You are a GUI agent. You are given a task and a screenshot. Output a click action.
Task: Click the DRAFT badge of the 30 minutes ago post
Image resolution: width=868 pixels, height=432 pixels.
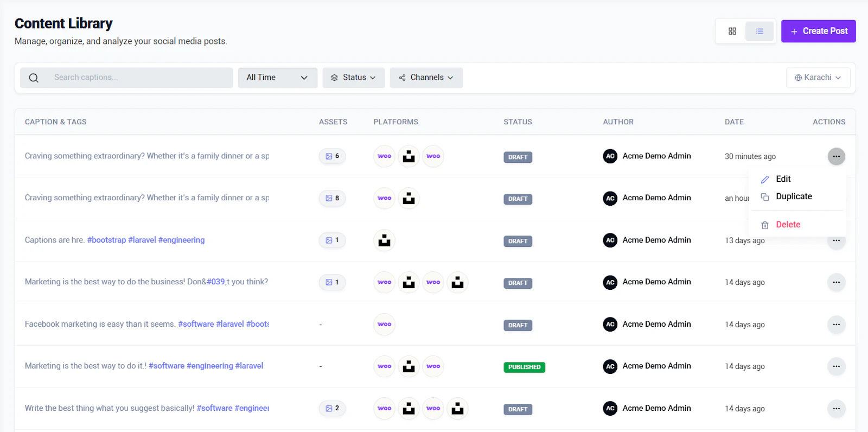(x=518, y=157)
